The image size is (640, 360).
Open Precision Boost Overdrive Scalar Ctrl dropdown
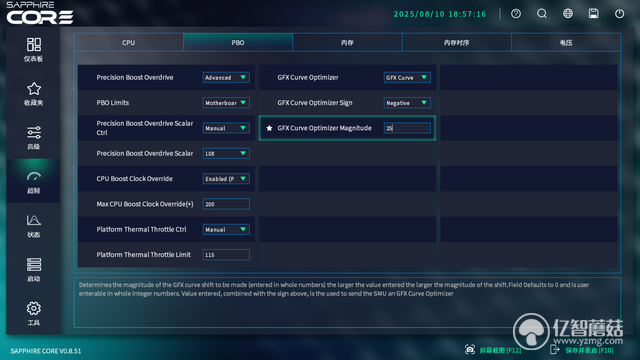[x=226, y=128]
